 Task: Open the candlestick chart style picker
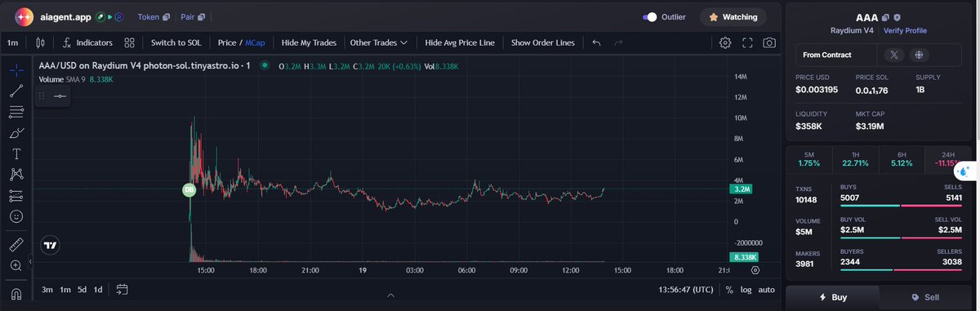tap(41, 42)
